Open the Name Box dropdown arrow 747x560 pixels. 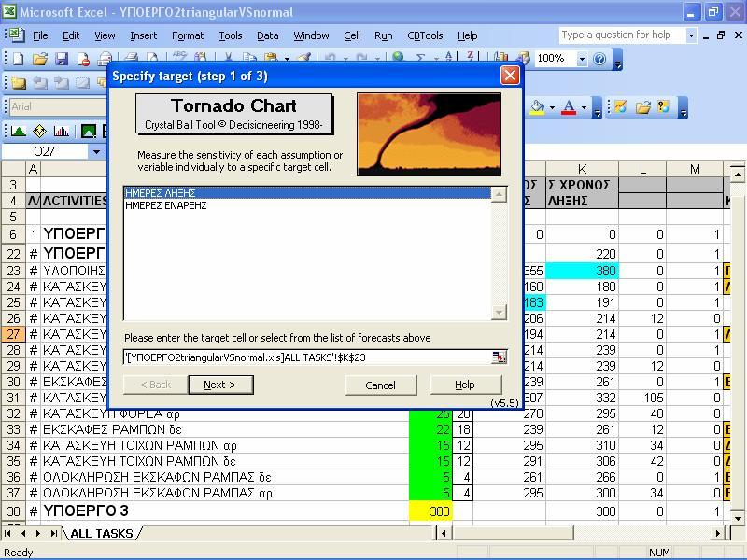tap(97, 151)
